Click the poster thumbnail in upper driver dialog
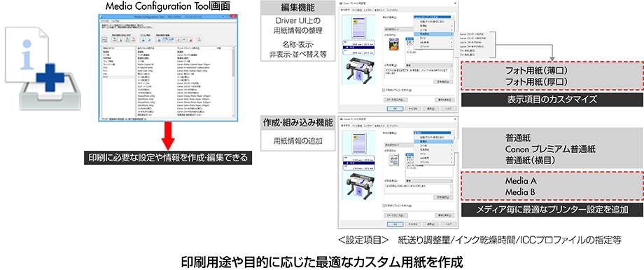 (394, 44)
